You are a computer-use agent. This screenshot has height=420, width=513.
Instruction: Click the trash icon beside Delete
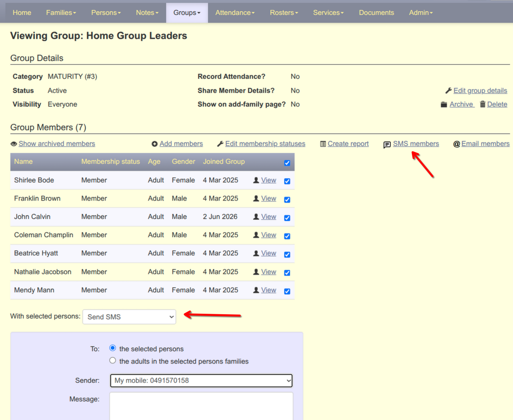coord(483,104)
